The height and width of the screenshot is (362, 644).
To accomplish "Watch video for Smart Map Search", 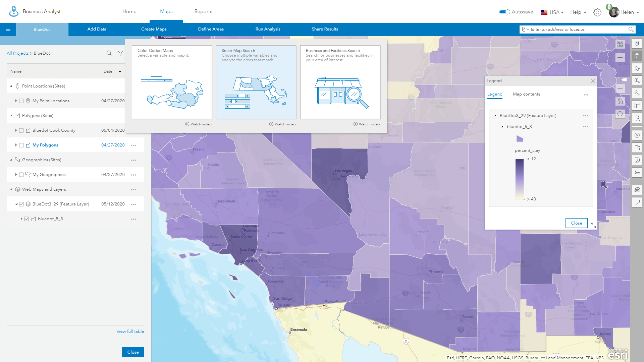I will pos(282,124).
